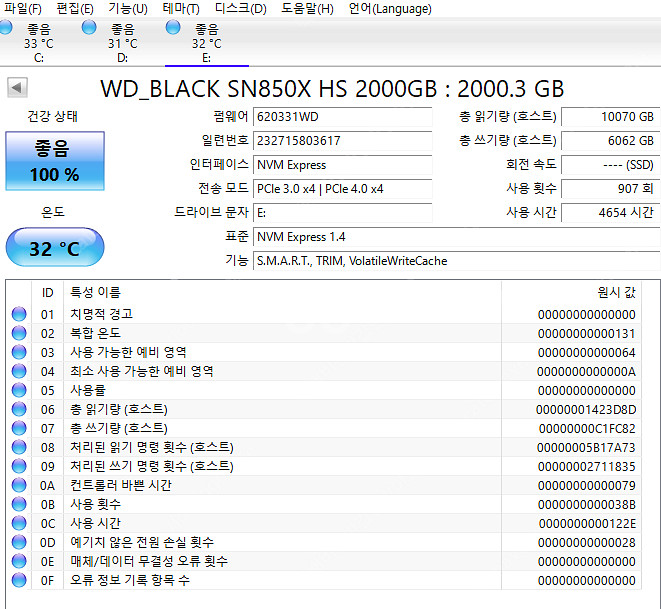Click the power on count value 907 회
The image size is (661, 609).
(610, 189)
